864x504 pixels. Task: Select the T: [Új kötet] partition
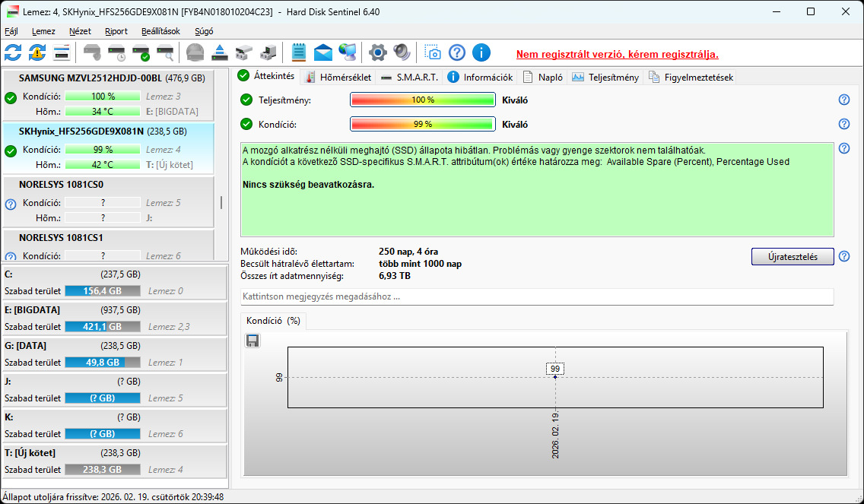click(x=115, y=461)
